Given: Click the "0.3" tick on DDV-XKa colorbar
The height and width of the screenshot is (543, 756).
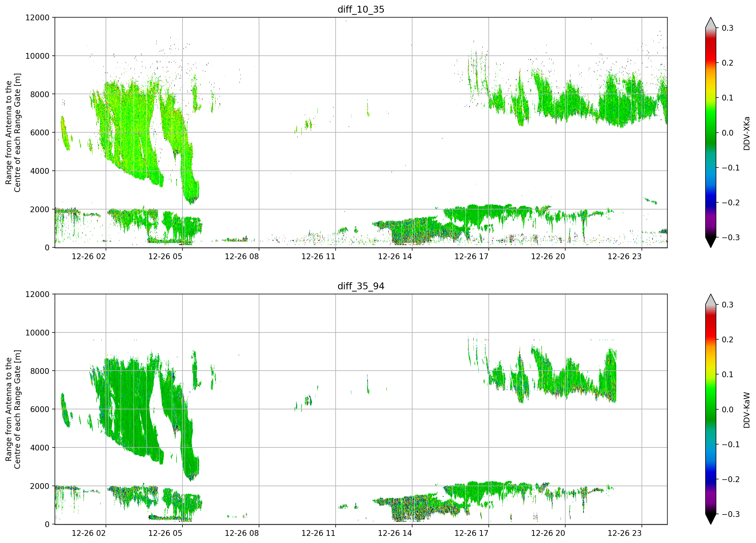Looking at the screenshot, I should 728,28.
